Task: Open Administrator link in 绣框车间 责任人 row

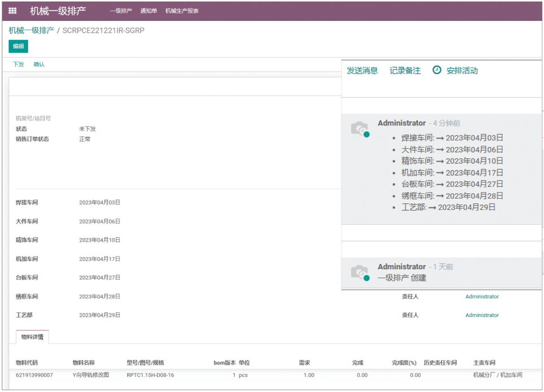Action: tap(482, 297)
